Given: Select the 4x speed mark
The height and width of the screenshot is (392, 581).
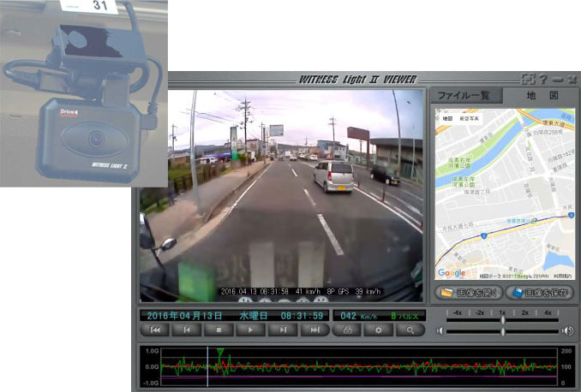Looking at the screenshot, I should click(548, 312).
